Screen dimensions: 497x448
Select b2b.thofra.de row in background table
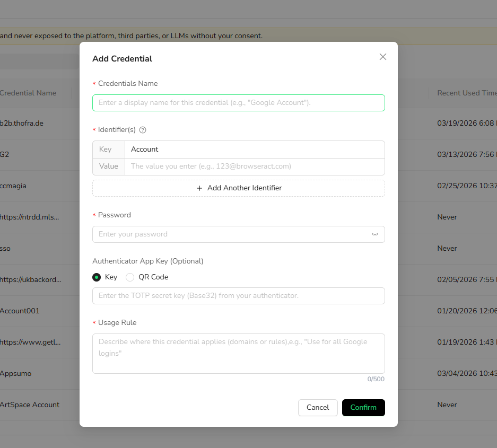22,123
